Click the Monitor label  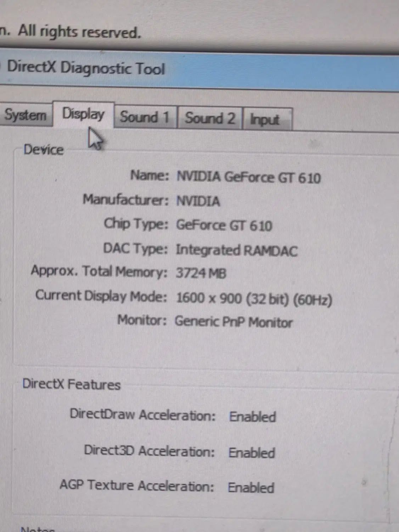142,320
